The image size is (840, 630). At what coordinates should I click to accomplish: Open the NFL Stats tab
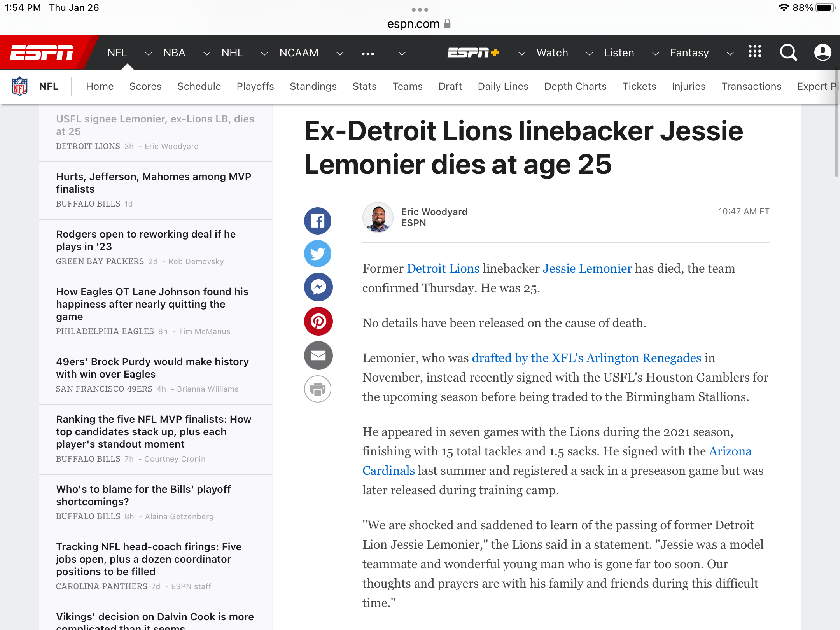pos(364,86)
